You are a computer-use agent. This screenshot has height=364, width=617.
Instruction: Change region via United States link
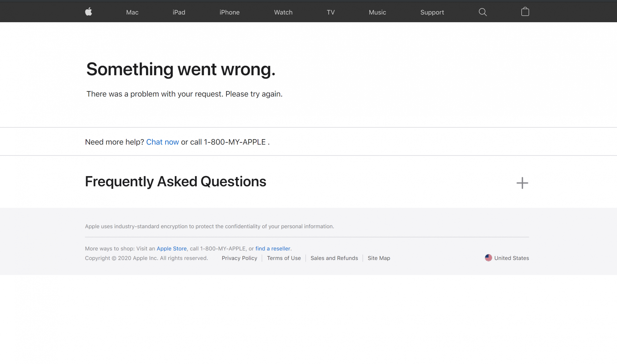[511, 258]
